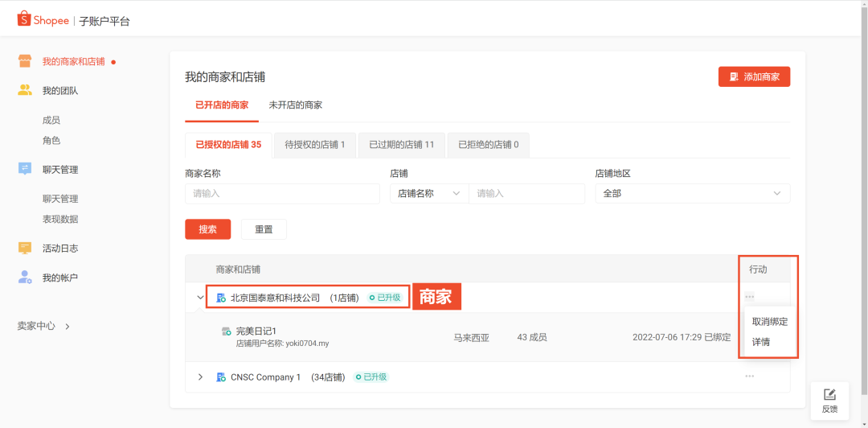Open the 反馈 feedback icon button
Viewport: 868px width, 428px height.
[x=829, y=400]
